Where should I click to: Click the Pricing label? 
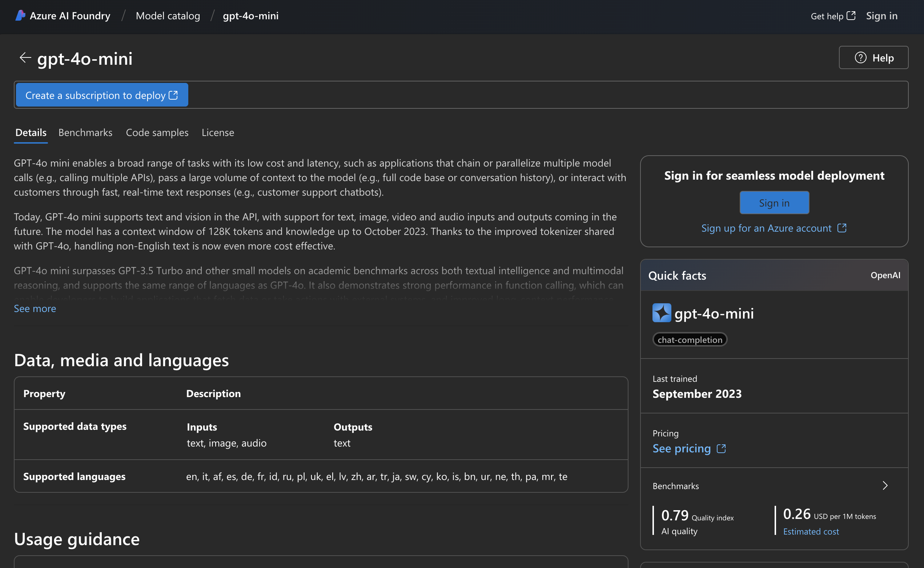click(x=665, y=433)
